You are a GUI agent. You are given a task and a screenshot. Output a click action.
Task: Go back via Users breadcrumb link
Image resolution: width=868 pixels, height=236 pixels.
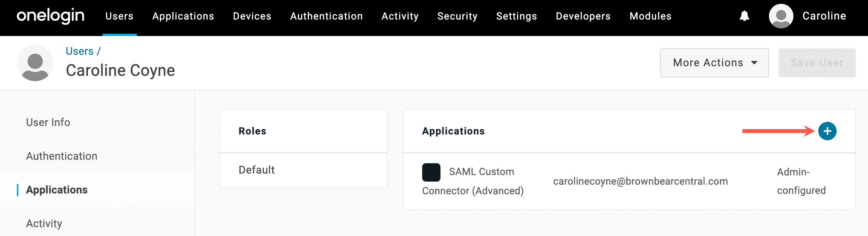80,51
